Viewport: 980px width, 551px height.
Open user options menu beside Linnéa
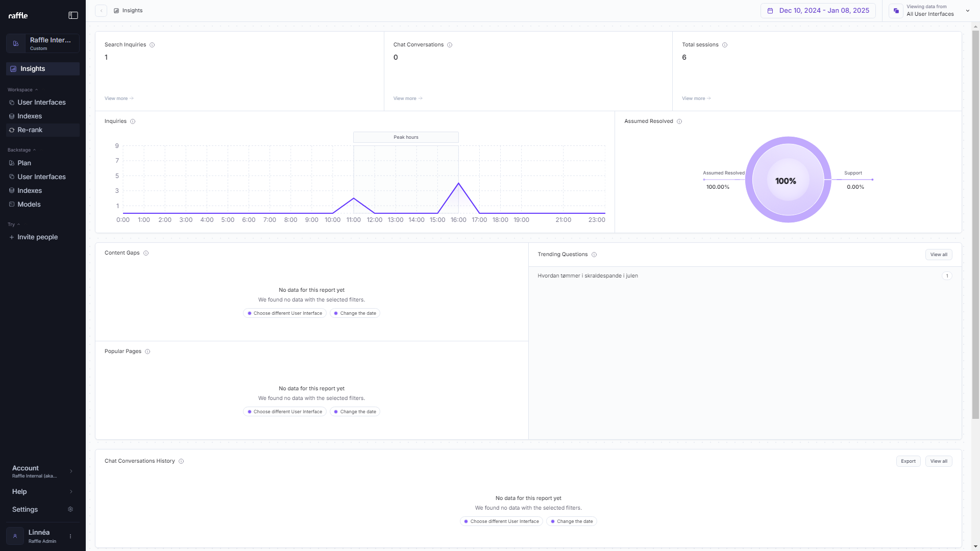pyautogui.click(x=70, y=536)
